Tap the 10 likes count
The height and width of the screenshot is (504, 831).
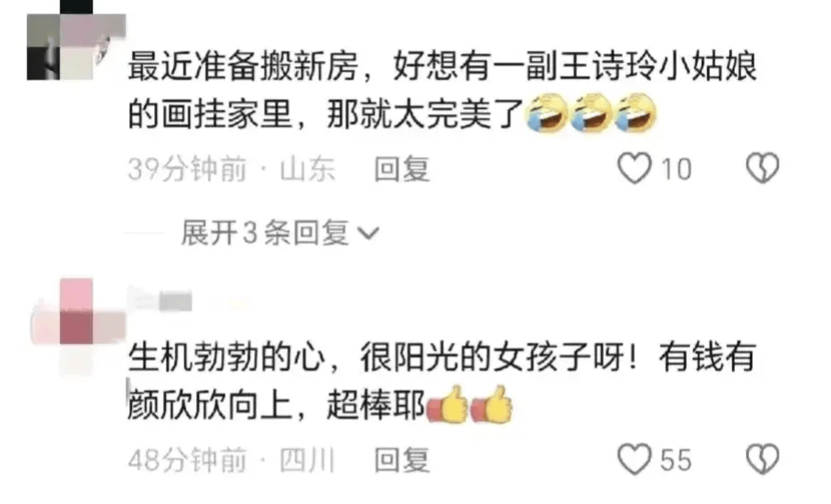click(676, 169)
